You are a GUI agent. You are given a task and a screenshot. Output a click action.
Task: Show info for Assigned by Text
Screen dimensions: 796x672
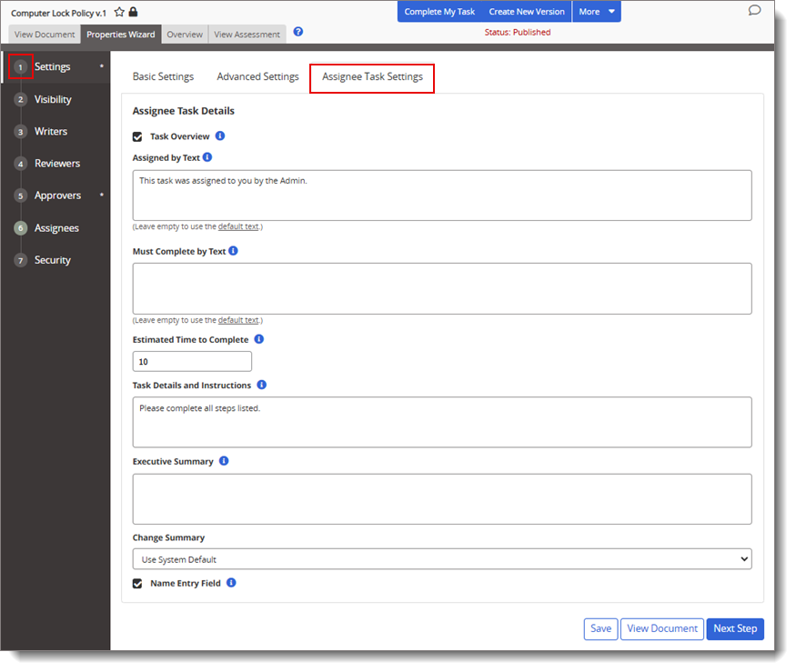pyautogui.click(x=207, y=157)
